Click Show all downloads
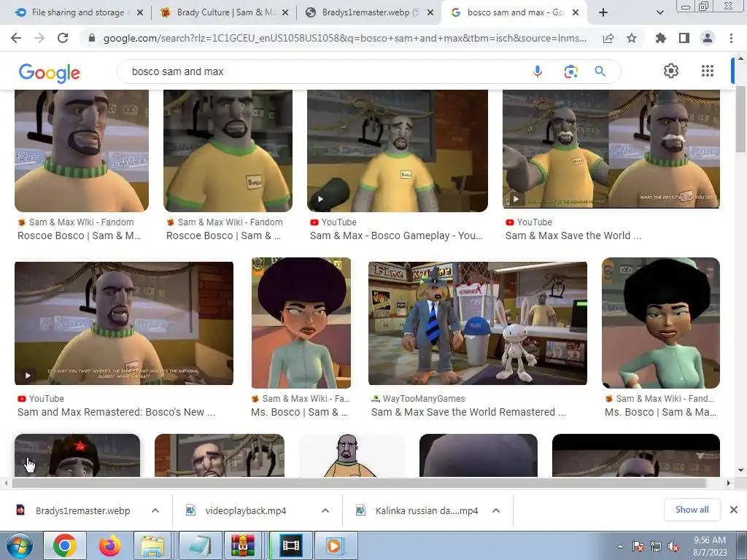Viewport: 747px width, 560px height. (x=692, y=510)
